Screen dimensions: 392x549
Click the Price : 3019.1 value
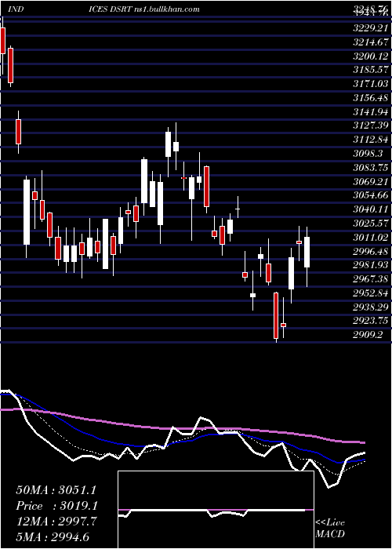(x=56, y=506)
